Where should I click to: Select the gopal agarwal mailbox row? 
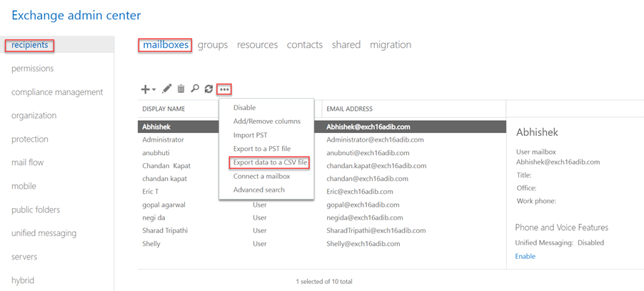point(321,204)
